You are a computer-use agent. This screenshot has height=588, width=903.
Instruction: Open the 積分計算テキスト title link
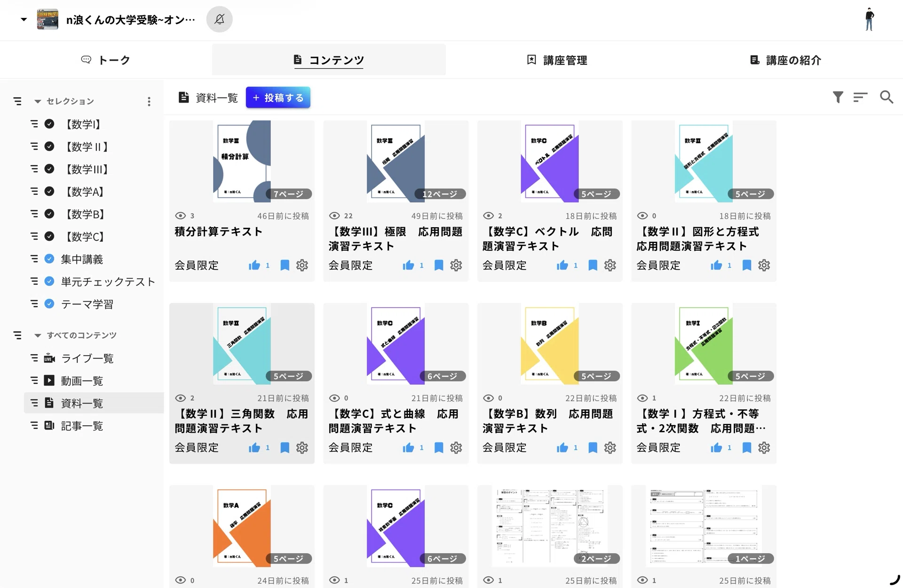[x=219, y=232]
